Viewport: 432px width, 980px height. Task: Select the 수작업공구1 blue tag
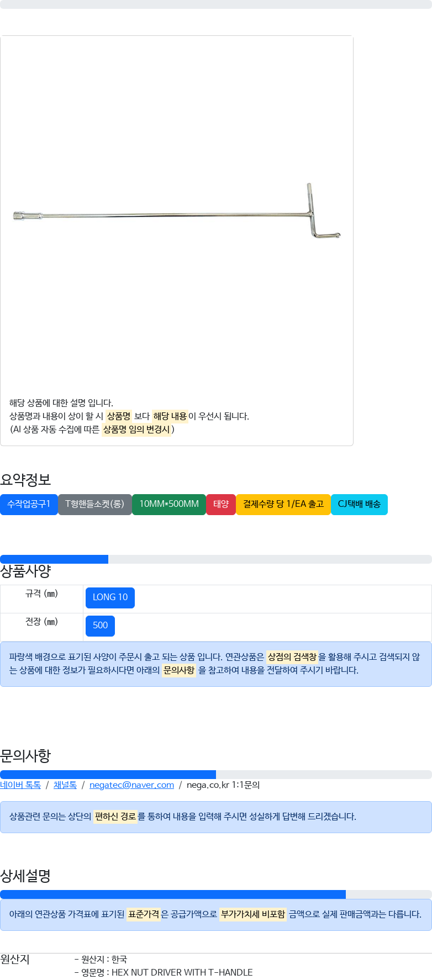point(29,505)
